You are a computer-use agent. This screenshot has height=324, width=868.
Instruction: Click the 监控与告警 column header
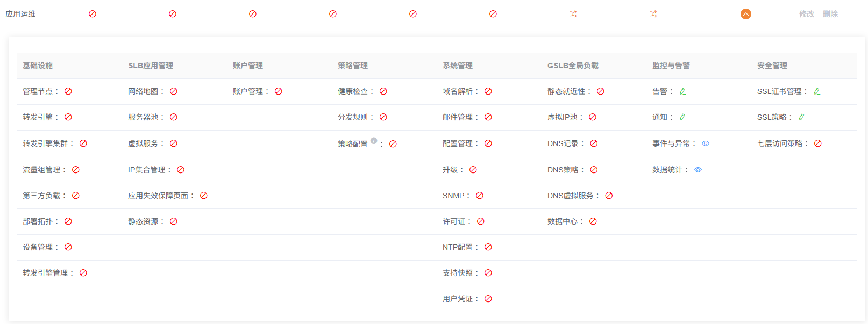coord(671,66)
